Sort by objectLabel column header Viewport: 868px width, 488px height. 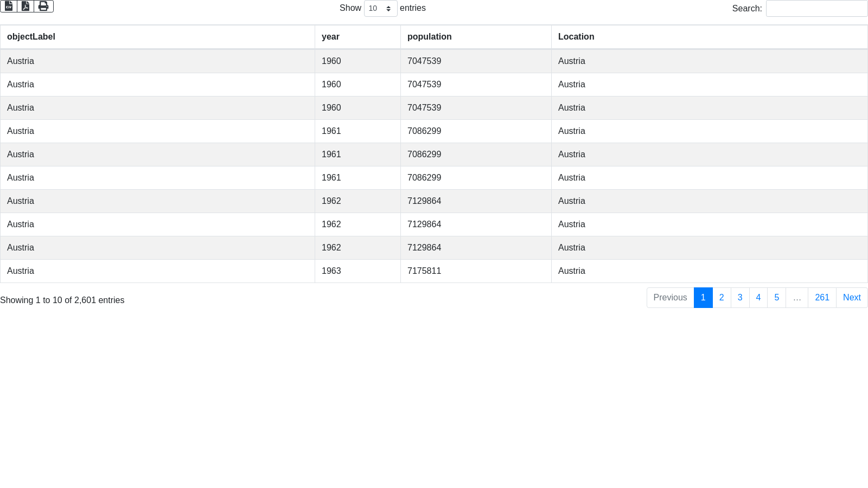click(x=31, y=37)
